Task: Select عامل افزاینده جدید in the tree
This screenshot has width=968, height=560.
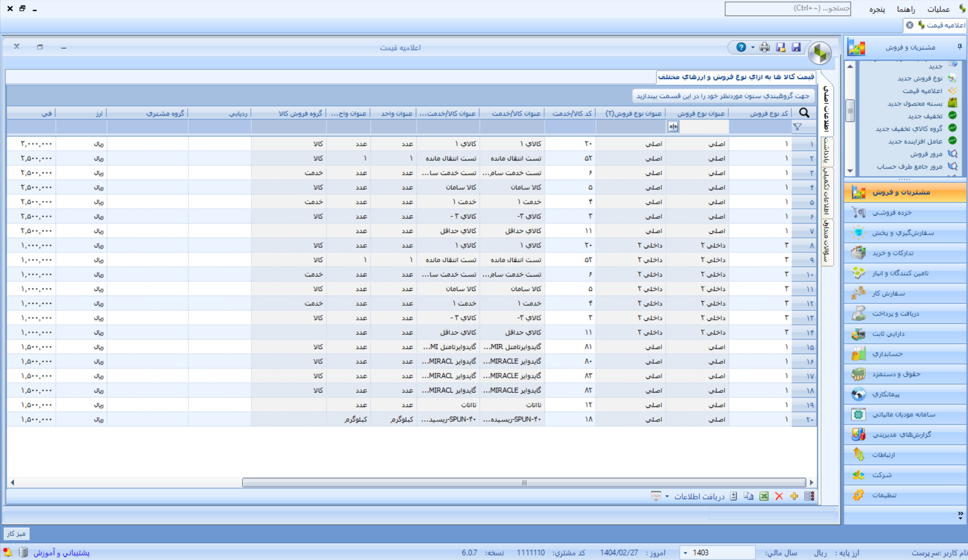Action: coord(915,141)
